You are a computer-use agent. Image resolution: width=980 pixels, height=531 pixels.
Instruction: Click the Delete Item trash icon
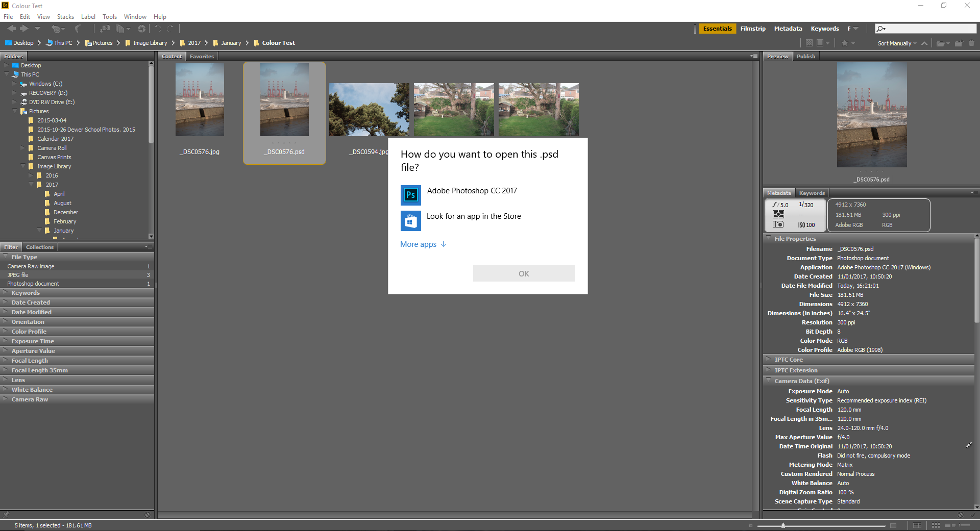[971, 43]
